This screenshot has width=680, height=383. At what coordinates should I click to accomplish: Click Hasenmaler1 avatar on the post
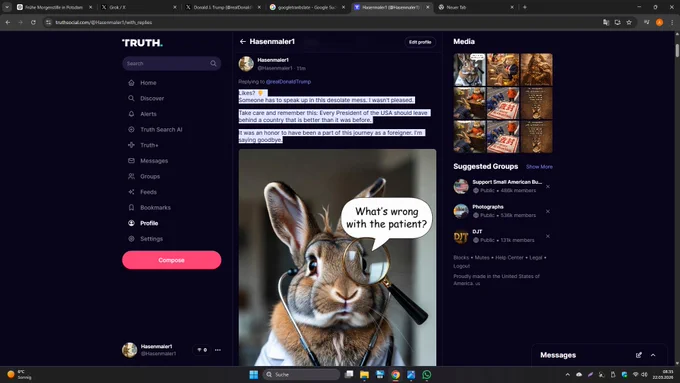tap(246, 64)
